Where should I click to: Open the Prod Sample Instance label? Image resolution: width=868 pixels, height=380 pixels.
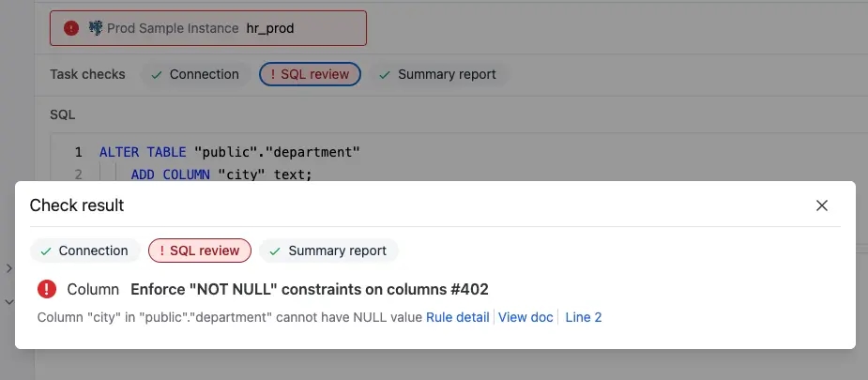pos(173,28)
